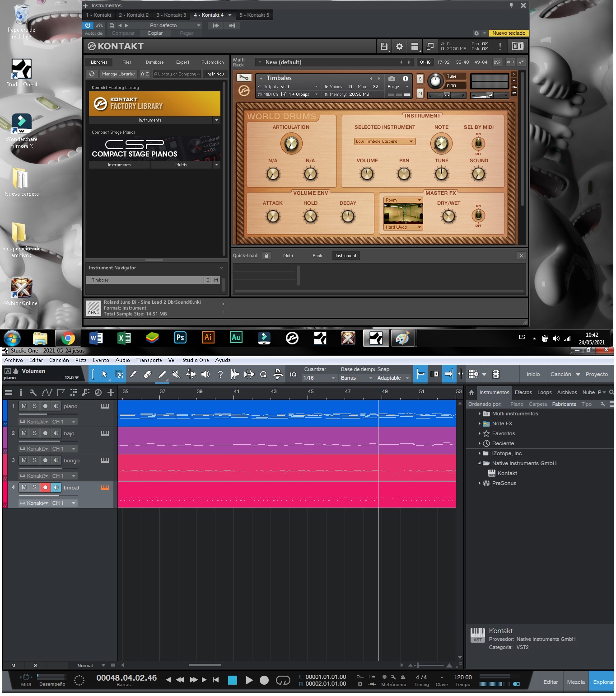This screenshot has width=616, height=696.
Task: Toggle Kontakt plugin power button
Action: [88, 26]
